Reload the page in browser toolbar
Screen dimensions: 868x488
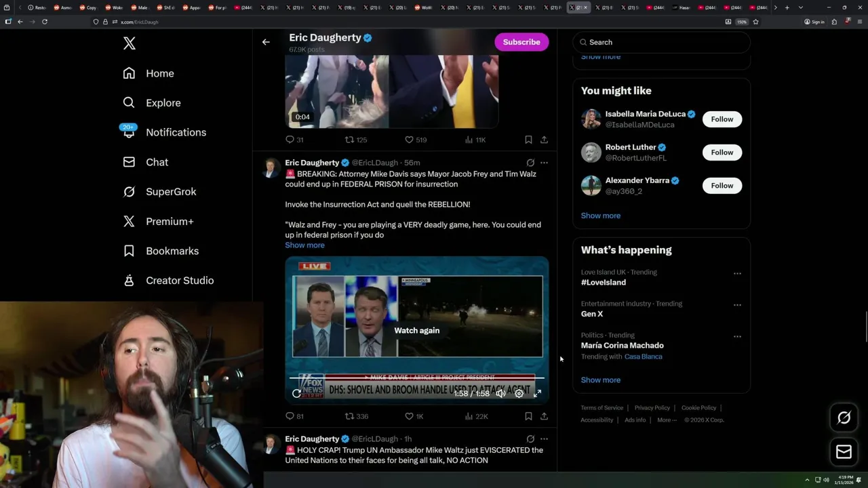pos(45,22)
